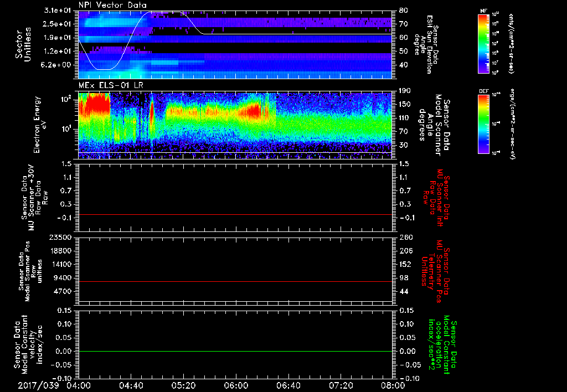Click the green constant velocity line
The height and width of the screenshot is (392, 567).
235,351
